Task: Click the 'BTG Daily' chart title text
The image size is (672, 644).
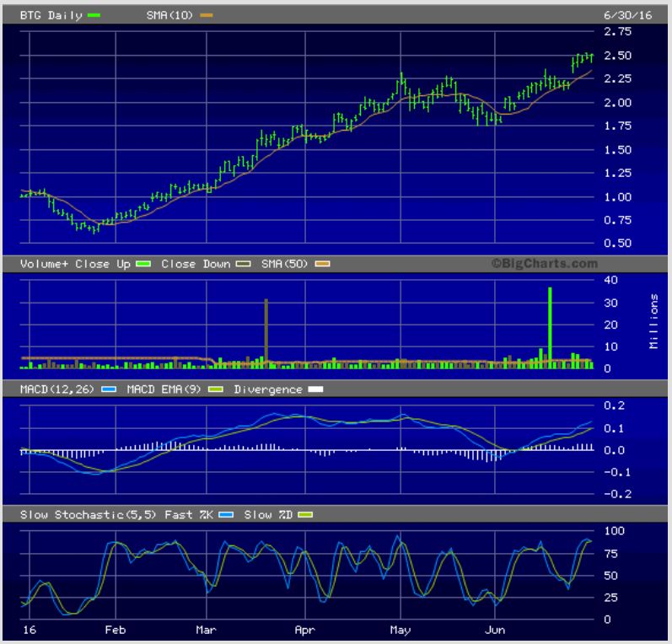Action: point(51,15)
